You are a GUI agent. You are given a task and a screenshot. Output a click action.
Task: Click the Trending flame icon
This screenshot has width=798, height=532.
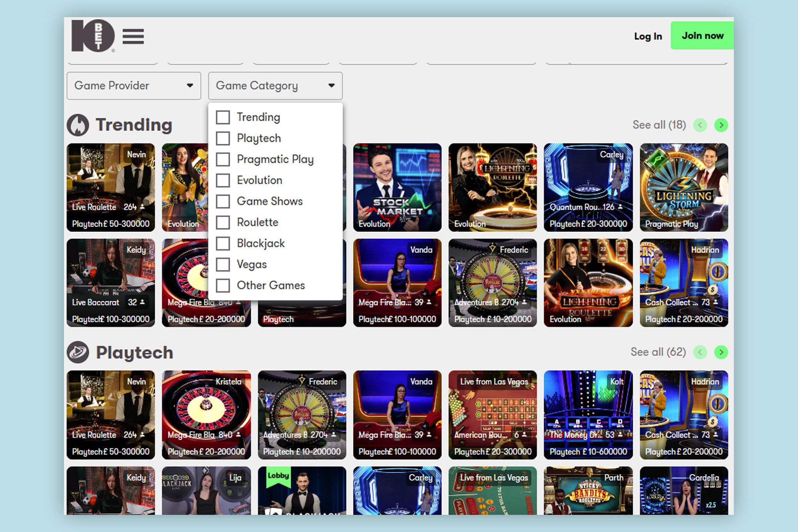pyautogui.click(x=78, y=125)
